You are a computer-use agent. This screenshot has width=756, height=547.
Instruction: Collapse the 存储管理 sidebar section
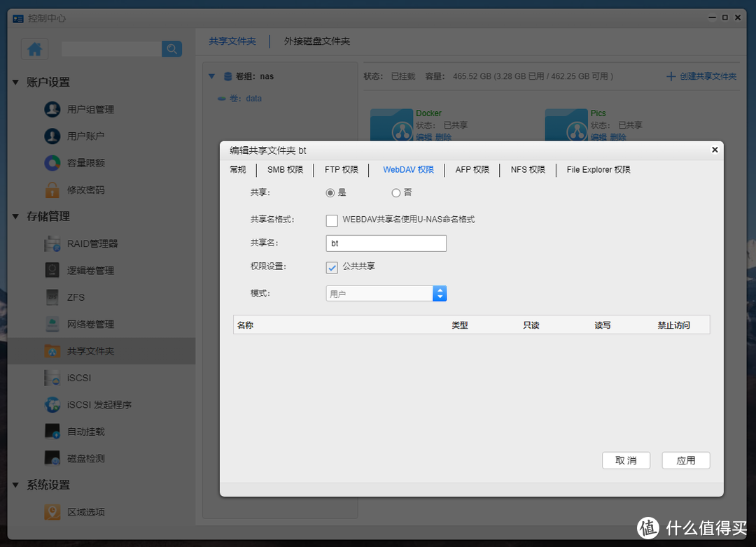tap(16, 216)
